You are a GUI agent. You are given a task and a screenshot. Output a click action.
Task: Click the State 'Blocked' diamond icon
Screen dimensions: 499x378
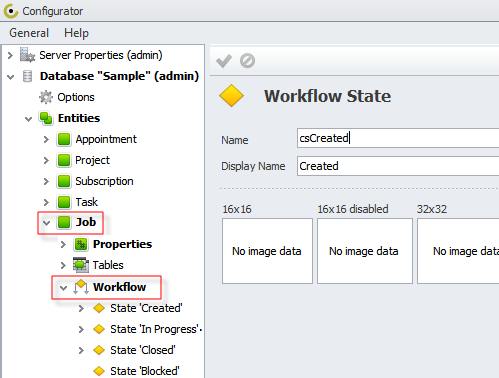pyautogui.click(x=99, y=371)
